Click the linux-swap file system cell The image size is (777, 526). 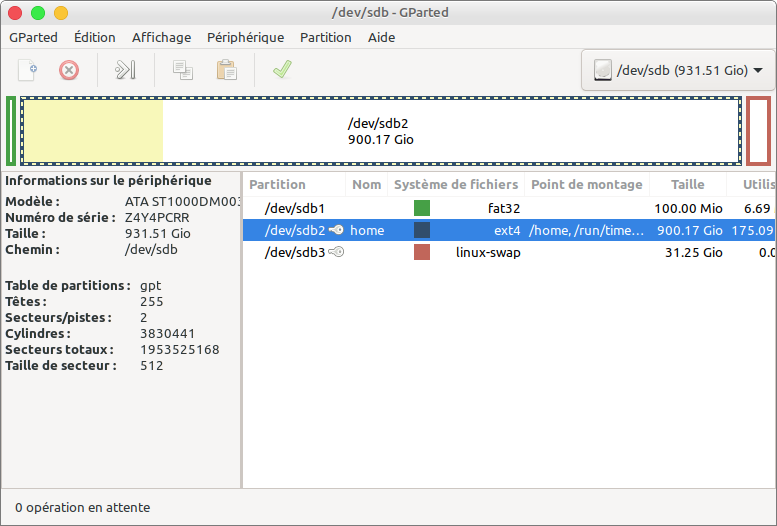[488, 252]
